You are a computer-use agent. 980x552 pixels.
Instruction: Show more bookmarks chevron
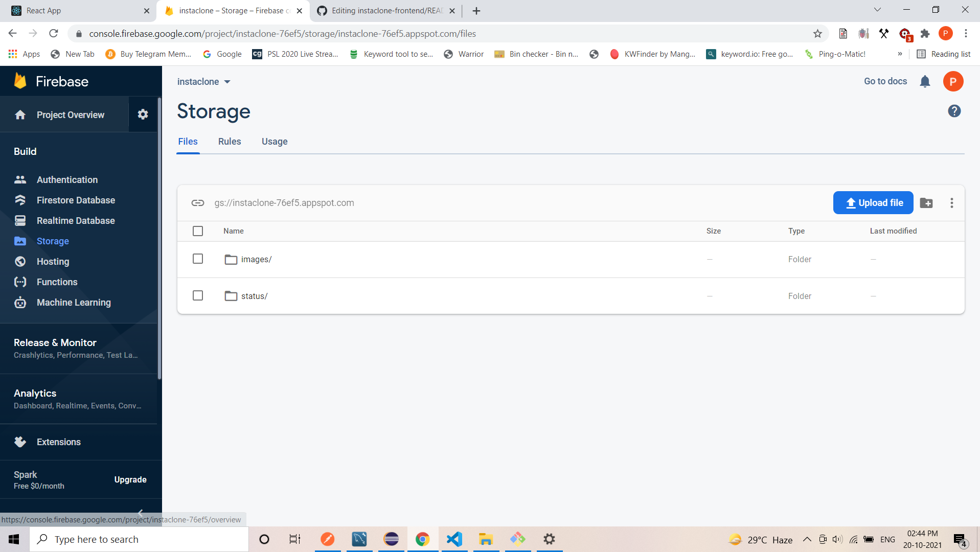(900, 54)
